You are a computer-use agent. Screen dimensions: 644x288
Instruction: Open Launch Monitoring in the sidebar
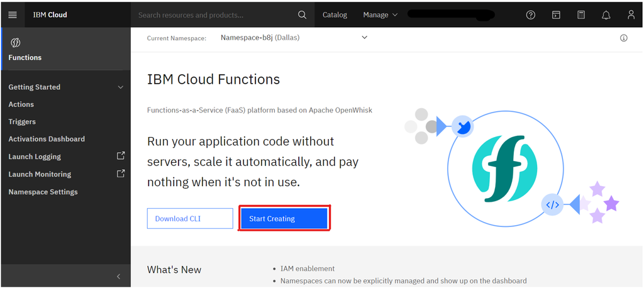click(40, 174)
